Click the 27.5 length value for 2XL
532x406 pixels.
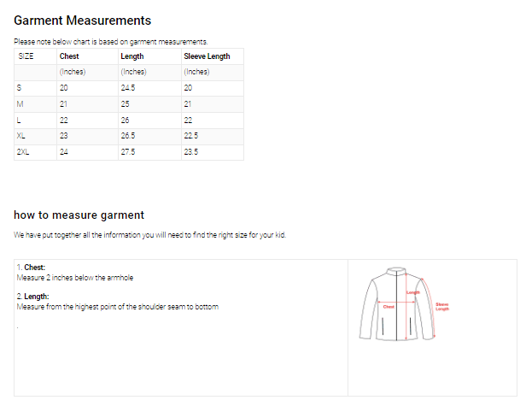tap(128, 151)
